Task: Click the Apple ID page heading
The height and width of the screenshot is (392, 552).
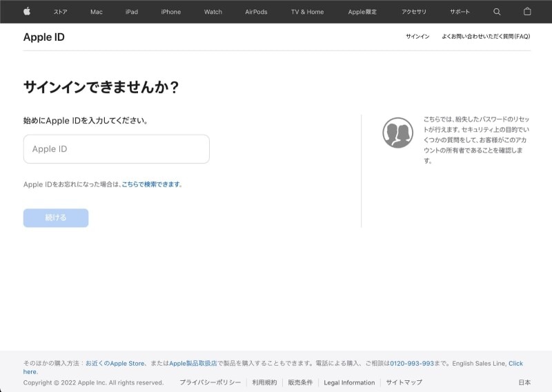Action: pos(44,37)
